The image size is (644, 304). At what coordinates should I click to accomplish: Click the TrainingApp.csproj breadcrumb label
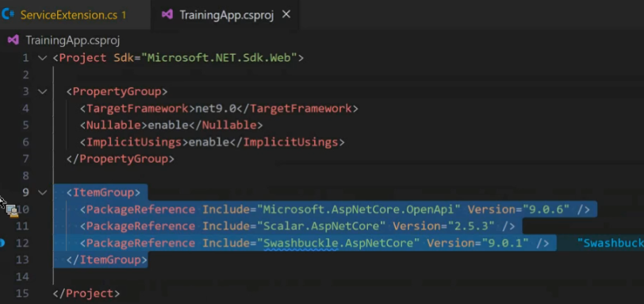[73, 40]
